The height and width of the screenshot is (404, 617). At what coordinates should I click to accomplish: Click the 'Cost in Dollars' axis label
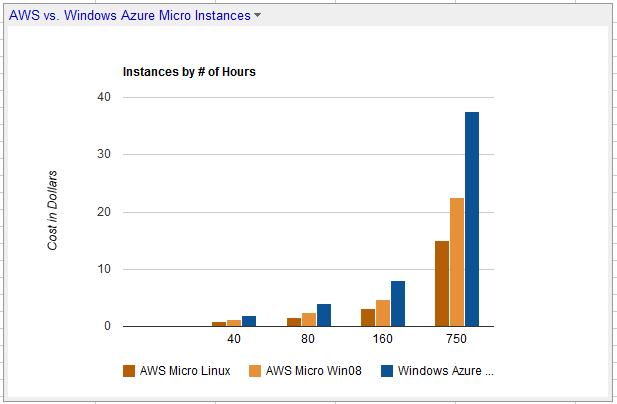(x=52, y=210)
